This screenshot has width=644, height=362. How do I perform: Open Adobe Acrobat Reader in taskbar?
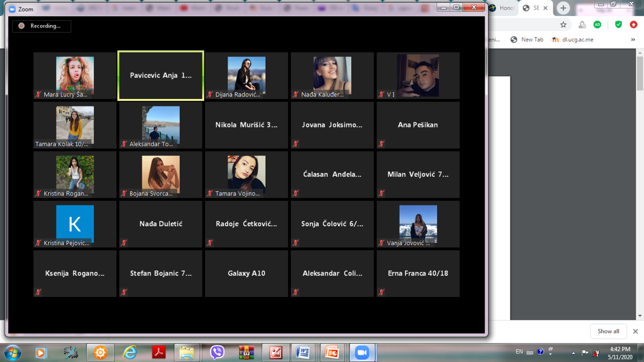coord(159,353)
